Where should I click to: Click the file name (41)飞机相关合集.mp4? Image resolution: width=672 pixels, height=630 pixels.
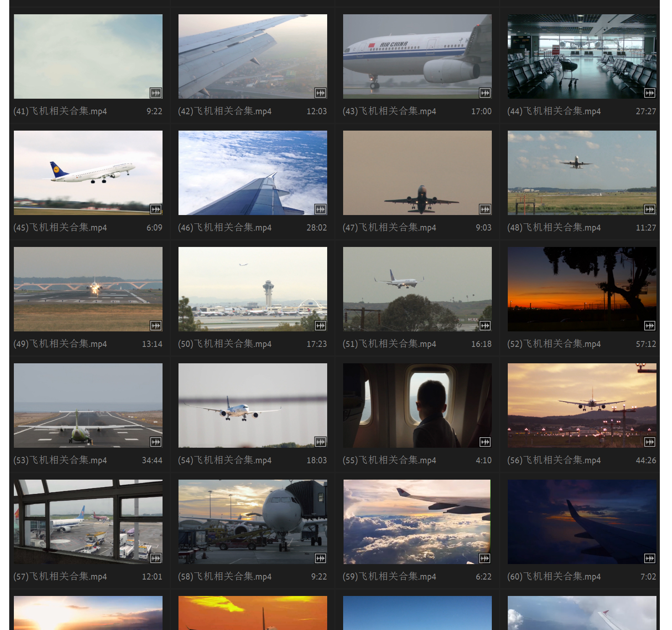(x=60, y=111)
